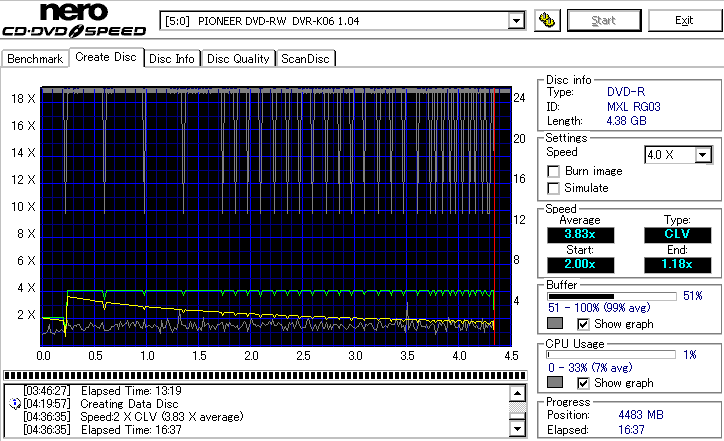Toggle Buffer Show graph checkbox
Viewport: 724px width, 441px height.
point(583,324)
